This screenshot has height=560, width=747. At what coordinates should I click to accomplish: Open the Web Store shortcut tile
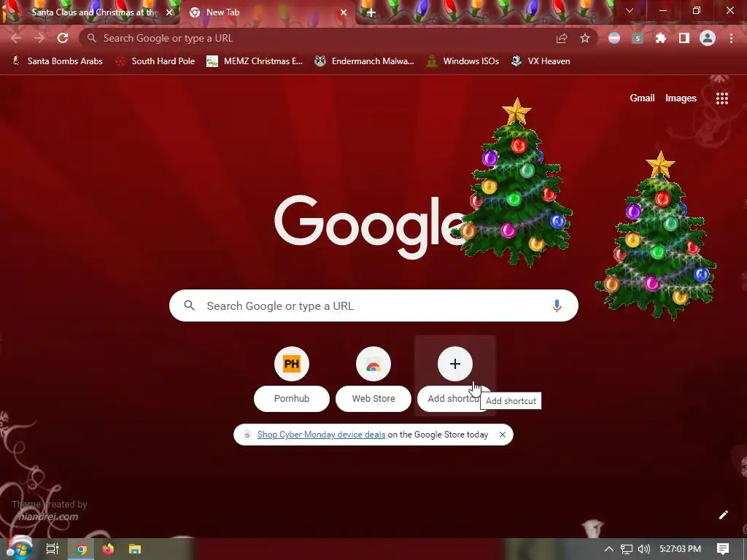point(373,376)
